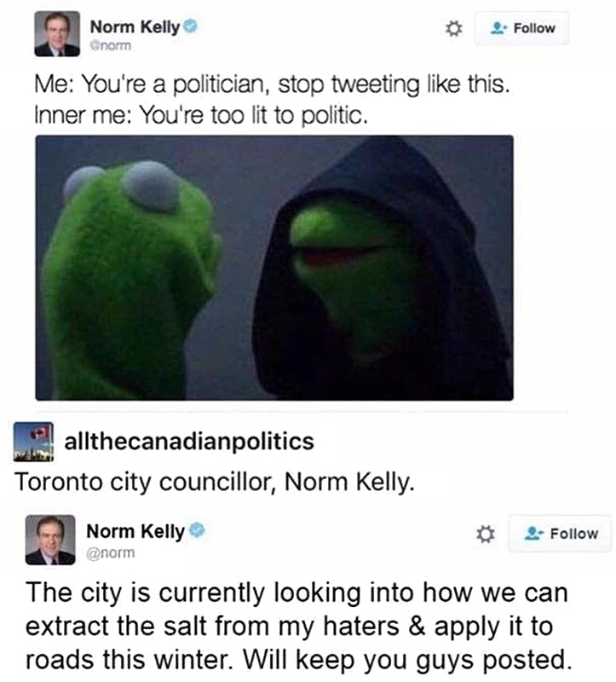The height and width of the screenshot is (682, 616).
Task: Open the Norm Kelly name link in top tweet
Action: point(135,27)
